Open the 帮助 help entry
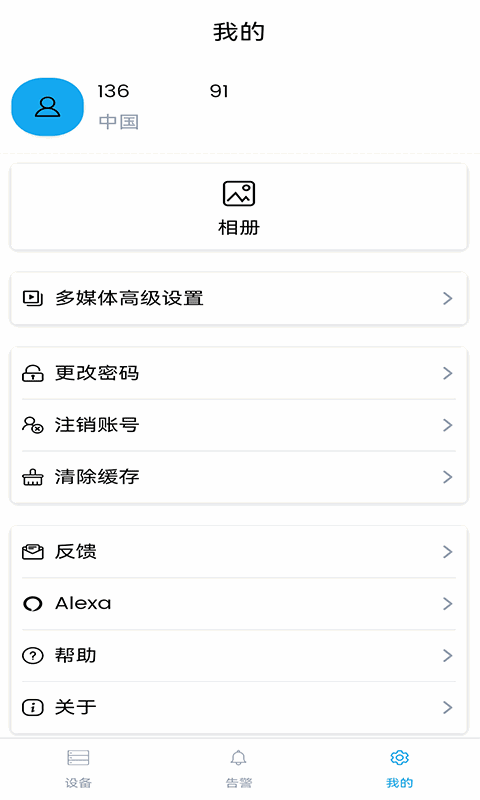This screenshot has width=480, height=800. 239,656
